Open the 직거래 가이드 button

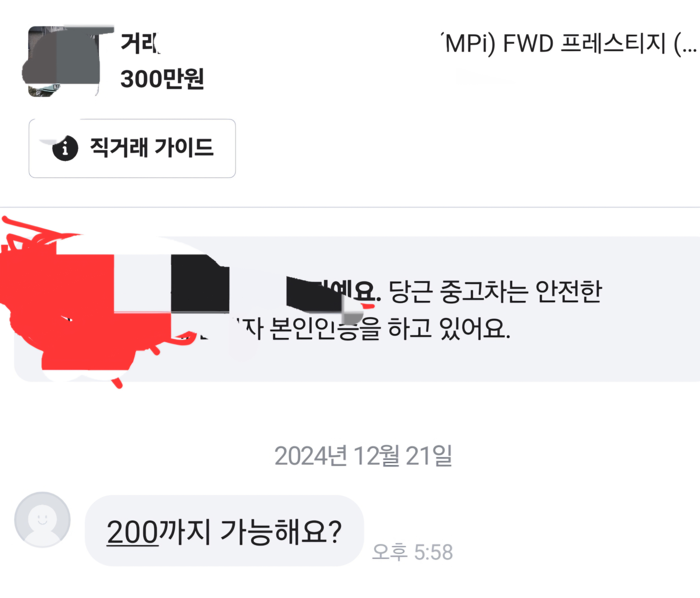[x=132, y=148]
